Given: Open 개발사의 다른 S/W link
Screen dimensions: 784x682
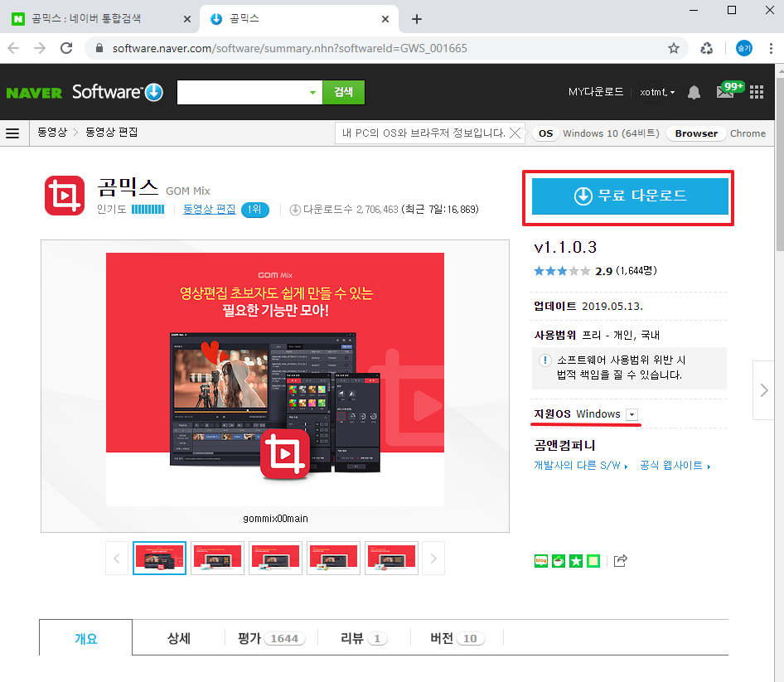Looking at the screenshot, I should pyautogui.click(x=580, y=466).
